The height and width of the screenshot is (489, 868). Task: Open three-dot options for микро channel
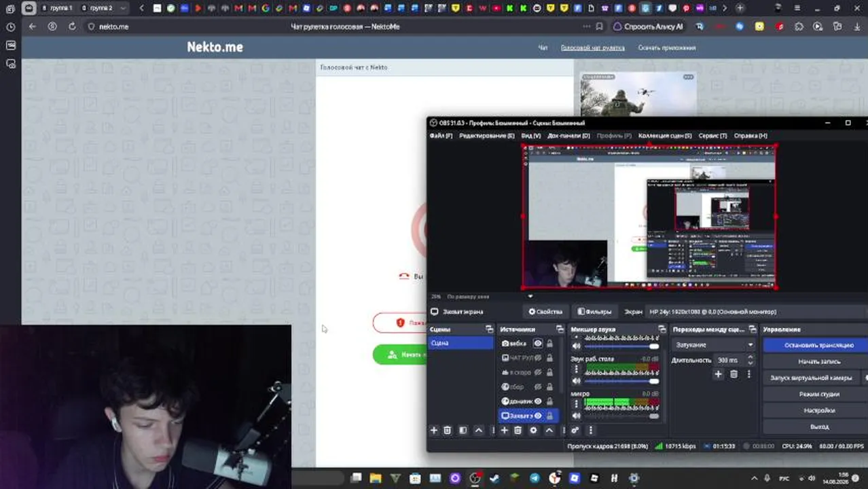[x=577, y=404]
